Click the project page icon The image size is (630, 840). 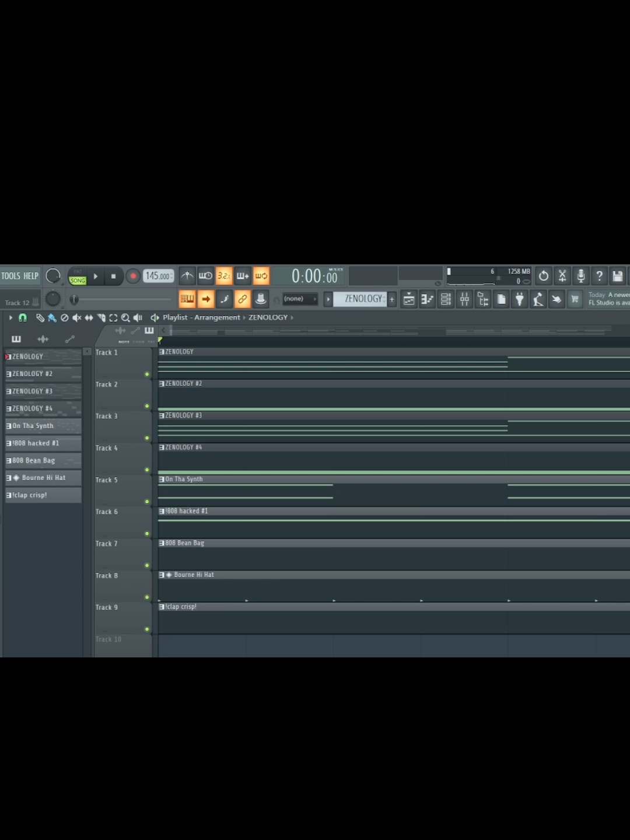(x=501, y=299)
